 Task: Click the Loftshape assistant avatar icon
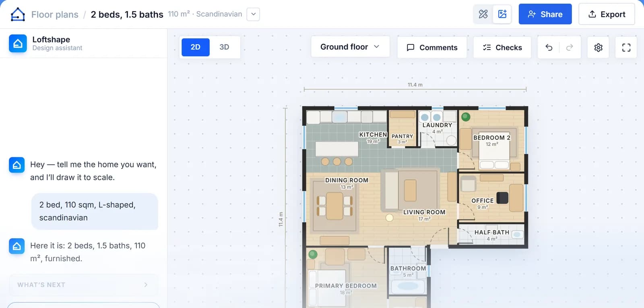[x=18, y=43]
